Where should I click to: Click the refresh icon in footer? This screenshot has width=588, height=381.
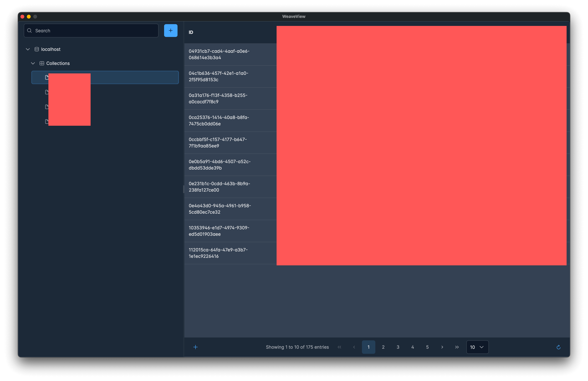[x=558, y=347]
